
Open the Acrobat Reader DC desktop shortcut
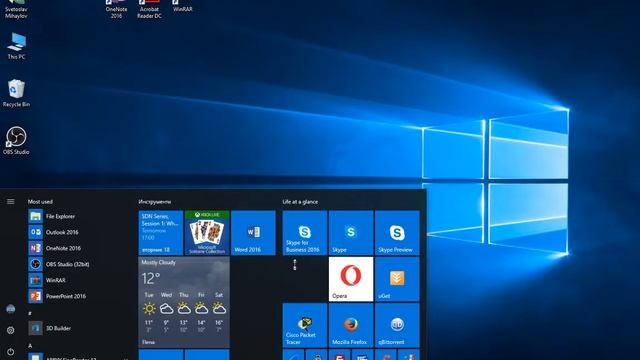click(x=149, y=9)
